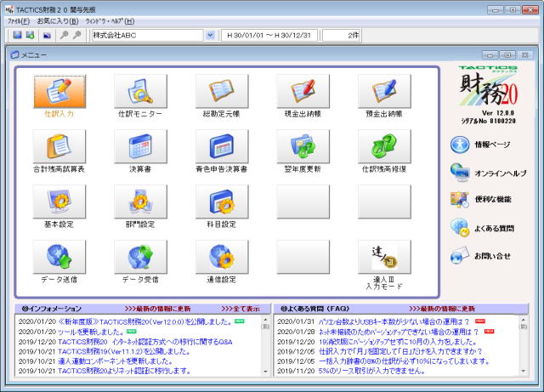Open the 2020/01/20 新年度版 TACTICS財務20 公開 news link

(x=144, y=322)
